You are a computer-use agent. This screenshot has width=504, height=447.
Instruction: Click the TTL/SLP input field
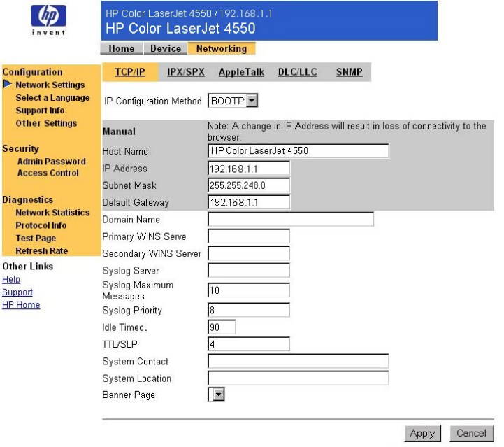[x=249, y=344]
